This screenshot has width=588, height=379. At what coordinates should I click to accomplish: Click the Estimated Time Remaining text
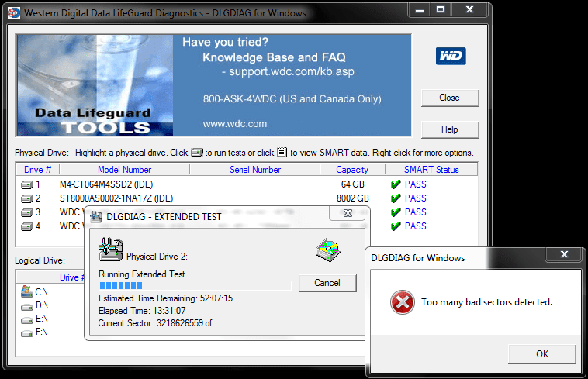tap(165, 298)
